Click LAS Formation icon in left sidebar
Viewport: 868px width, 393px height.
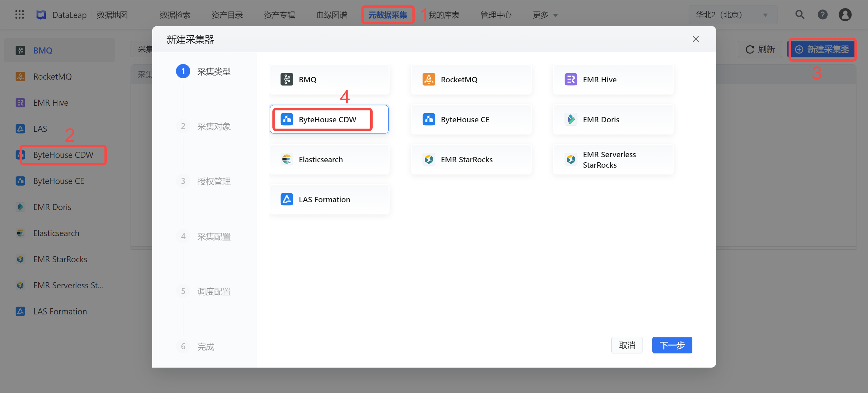pyautogui.click(x=20, y=311)
